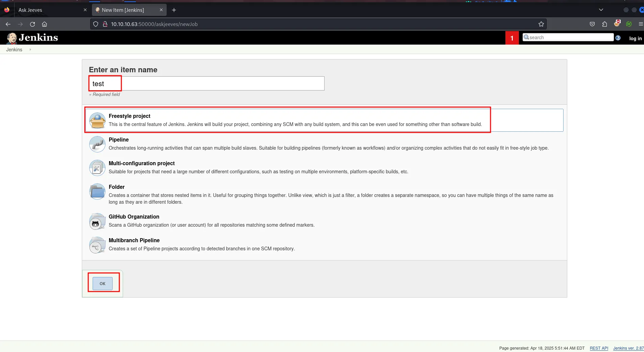This screenshot has width=644, height=352.
Task: Click the Jenkins header title text
Action: click(38, 38)
